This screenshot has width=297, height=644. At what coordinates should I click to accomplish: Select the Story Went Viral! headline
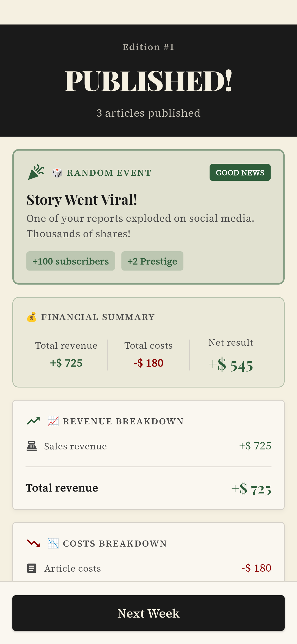click(x=82, y=200)
